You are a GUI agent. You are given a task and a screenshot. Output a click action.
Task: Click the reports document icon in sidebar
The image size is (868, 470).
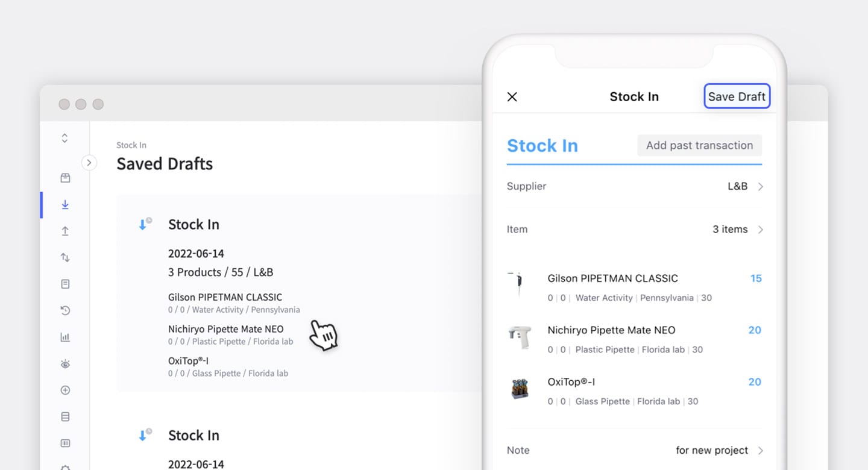tap(64, 284)
